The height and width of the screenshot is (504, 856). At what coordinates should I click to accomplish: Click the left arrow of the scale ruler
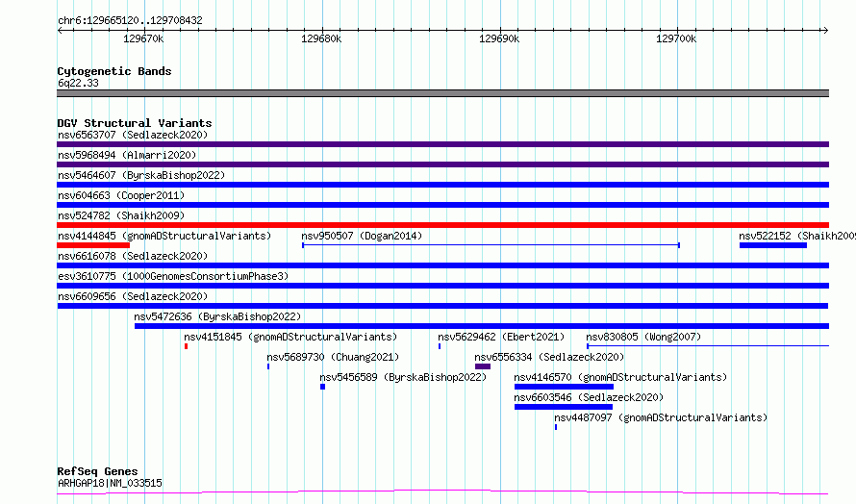(x=60, y=30)
